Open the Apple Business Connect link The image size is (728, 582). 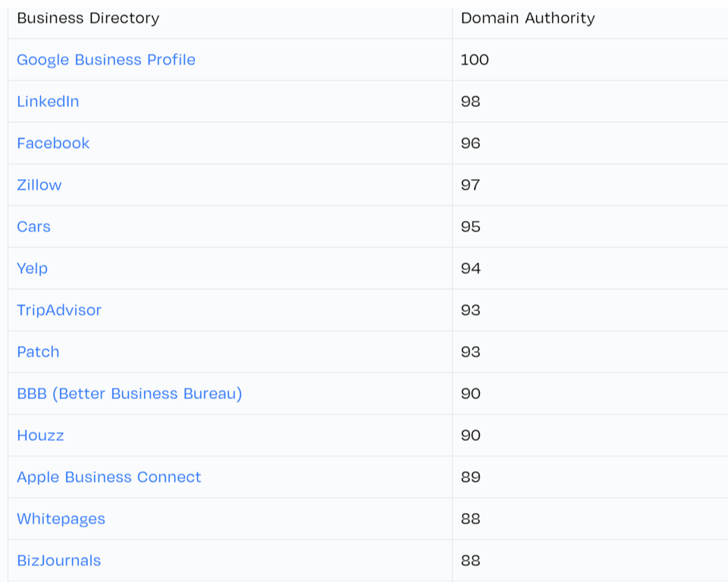(108, 477)
